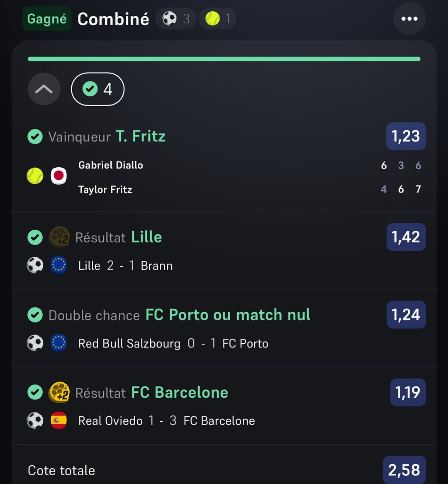Click the Japan flag icon in tennis match
Screen dimensions: 448x484
pos(59,176)
